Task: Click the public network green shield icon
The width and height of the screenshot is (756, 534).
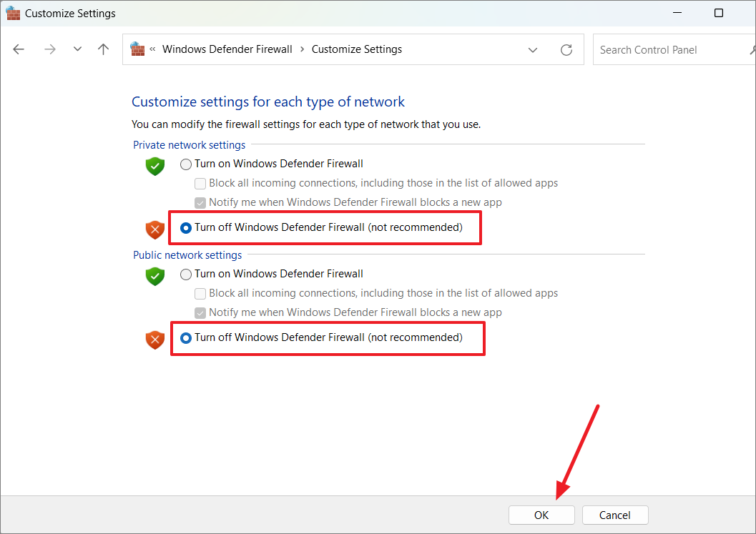Action: pos(155,276)
